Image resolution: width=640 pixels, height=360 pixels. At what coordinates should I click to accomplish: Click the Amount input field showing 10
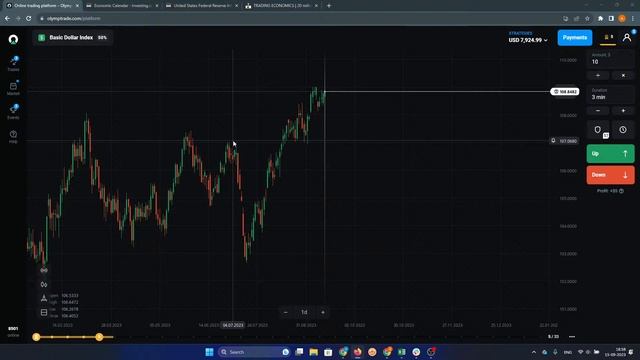(x=610, y=59)
